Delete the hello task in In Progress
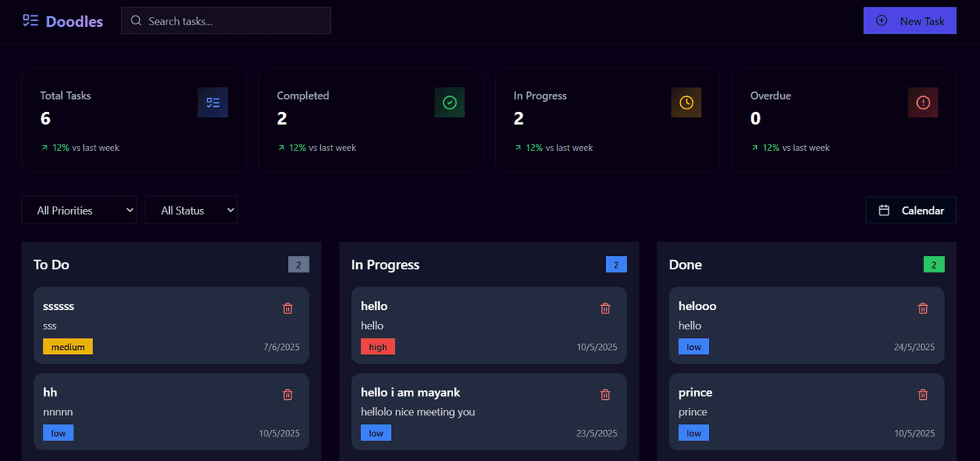 pyautogui.click(x=605, y=308)
